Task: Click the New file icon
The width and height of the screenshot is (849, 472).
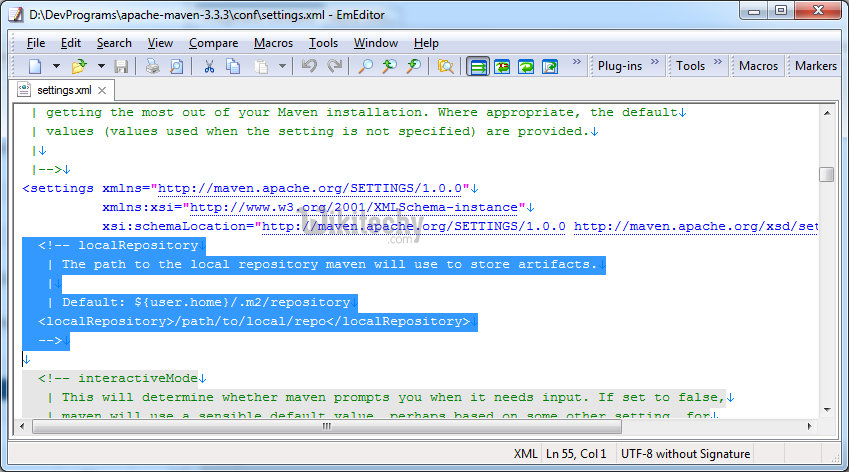Action: click(35, 66)
